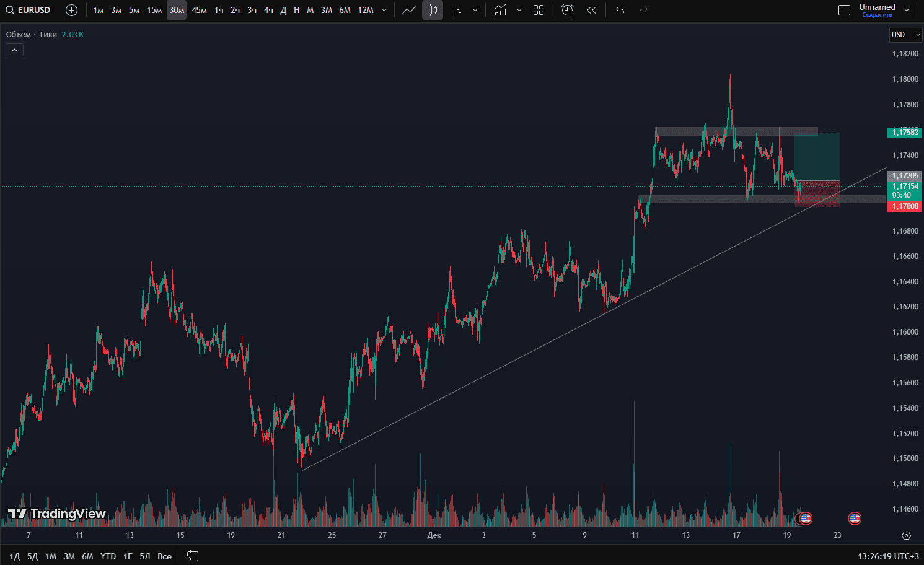Open the indicators icon
The height and width of the screenshot is (565, 924).
pyautogui.click(x=500, y=10)
